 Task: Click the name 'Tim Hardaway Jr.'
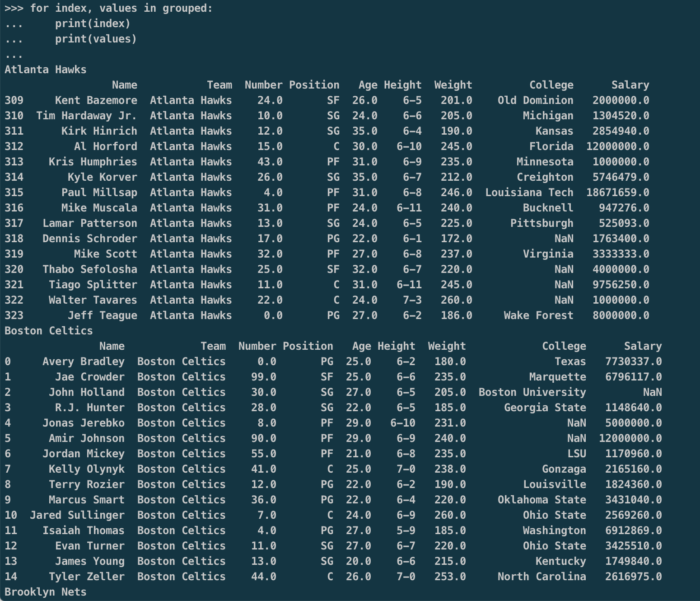point(87,116)
